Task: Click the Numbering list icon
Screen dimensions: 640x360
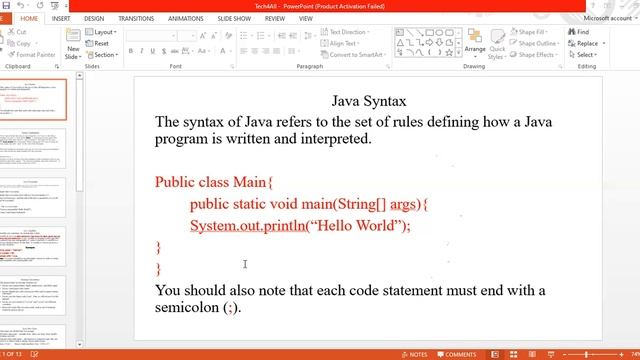Action: [260, 36]
